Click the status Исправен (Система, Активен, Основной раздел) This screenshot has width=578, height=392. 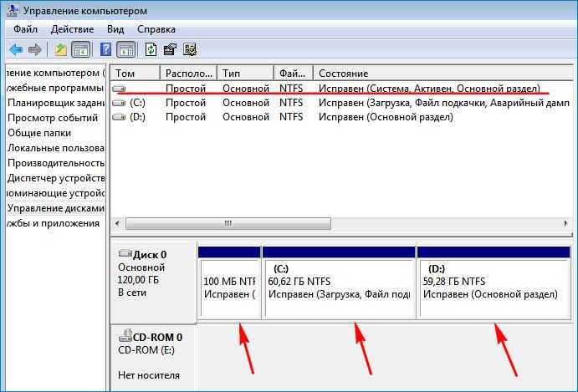pos(429,89)
